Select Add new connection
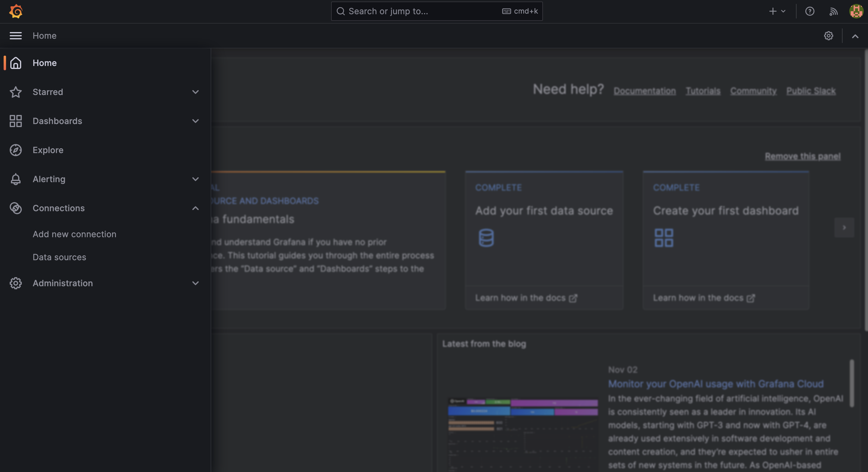Viewport: 868px width, 472px height. (74, 234)
